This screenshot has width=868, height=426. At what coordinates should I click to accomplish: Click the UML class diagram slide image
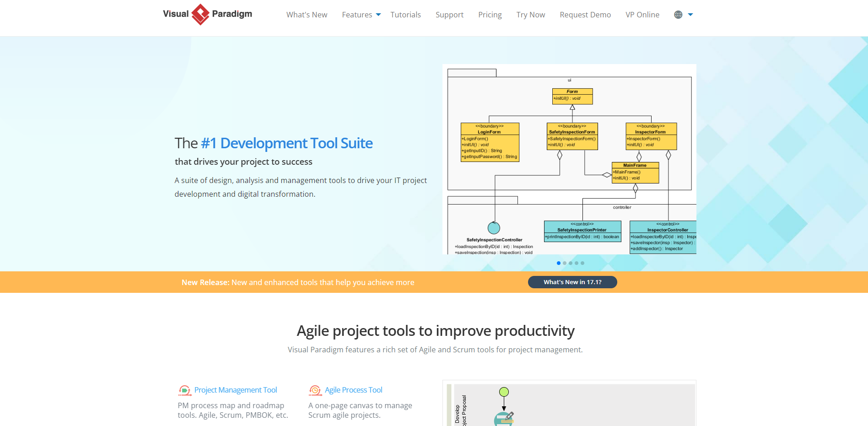569,159
